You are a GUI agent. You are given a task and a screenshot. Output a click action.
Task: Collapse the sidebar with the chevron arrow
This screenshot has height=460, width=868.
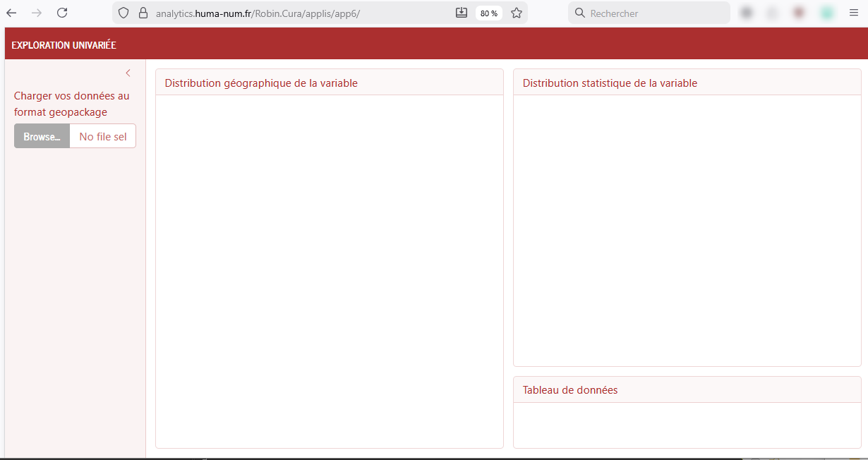128,73
